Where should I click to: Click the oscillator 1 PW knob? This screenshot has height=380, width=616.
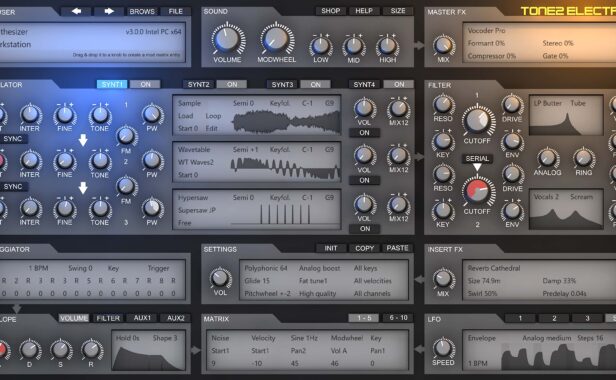click(152, 114)
